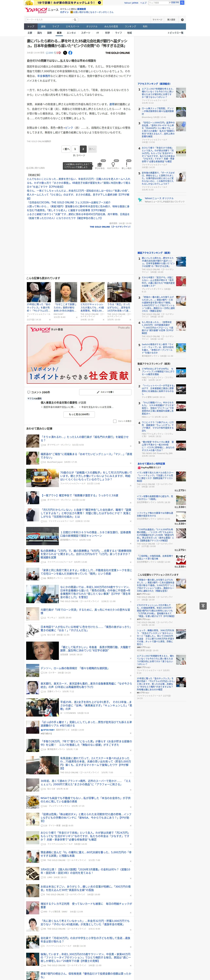This screenshot has width=210, height=980.
Task: Click THE GOLD ONLINE publisher logo
Action: pyautogui.click(x=117, y=53)
